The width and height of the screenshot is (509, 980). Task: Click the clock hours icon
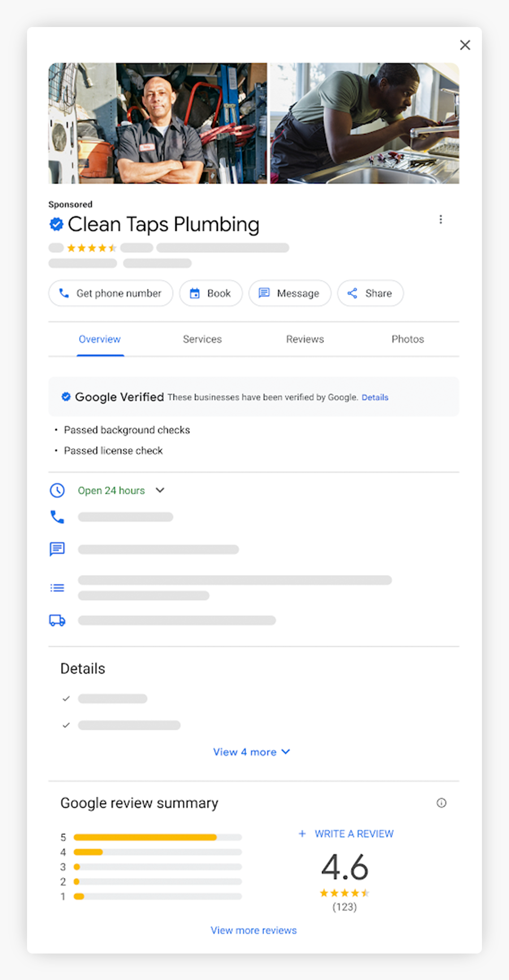57,491
